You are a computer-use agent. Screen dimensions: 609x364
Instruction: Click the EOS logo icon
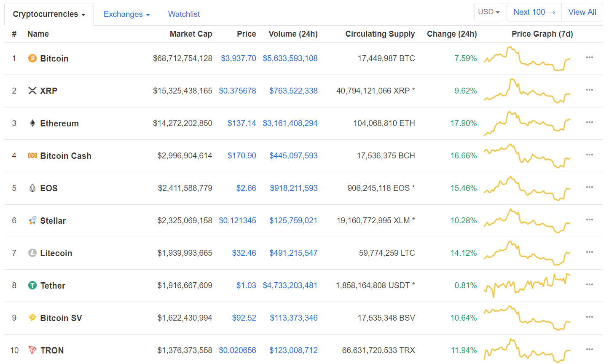coord(32,188)
